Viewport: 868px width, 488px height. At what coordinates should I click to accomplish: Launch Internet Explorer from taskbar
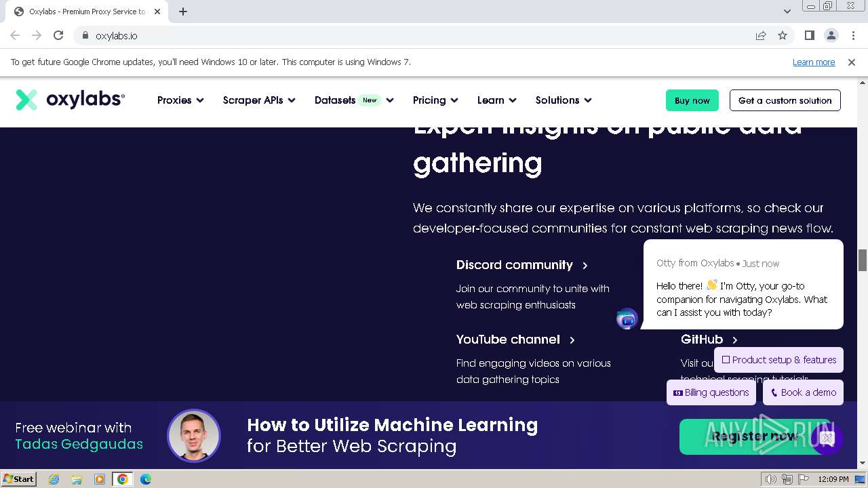click(54, 479)
